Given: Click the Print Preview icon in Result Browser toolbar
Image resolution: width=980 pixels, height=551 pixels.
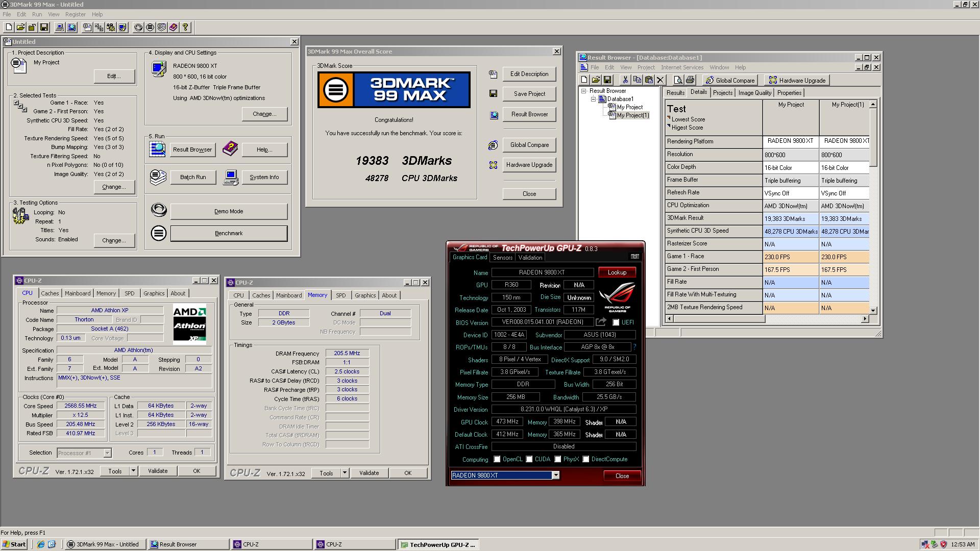Looking at the screenshot, I should pyautogui.click(x=678, y=80).
